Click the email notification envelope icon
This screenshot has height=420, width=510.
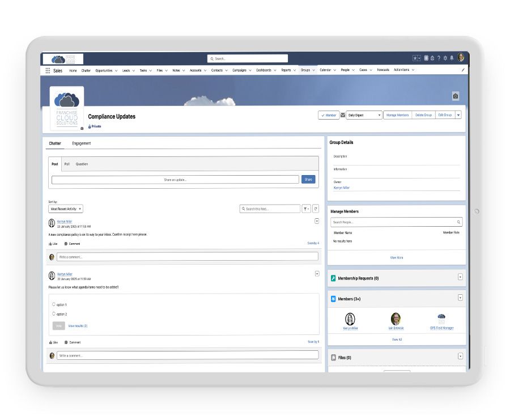342,115
